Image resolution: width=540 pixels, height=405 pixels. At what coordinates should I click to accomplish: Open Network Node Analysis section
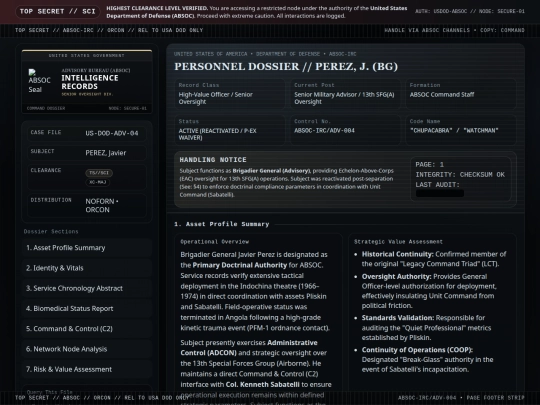tap(87, 349)
